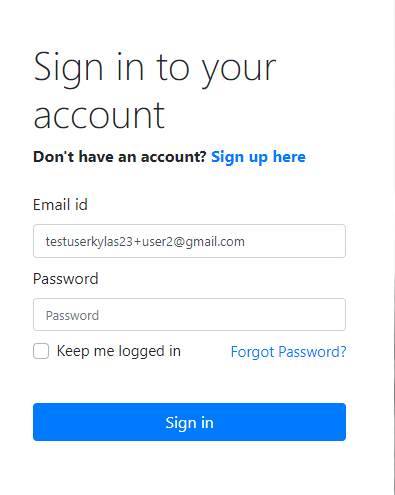Image resolution: width=395 pixels, height=495 pixels.
Task: Click the word 'Forgot' in password link
Action: coord(252,352)
